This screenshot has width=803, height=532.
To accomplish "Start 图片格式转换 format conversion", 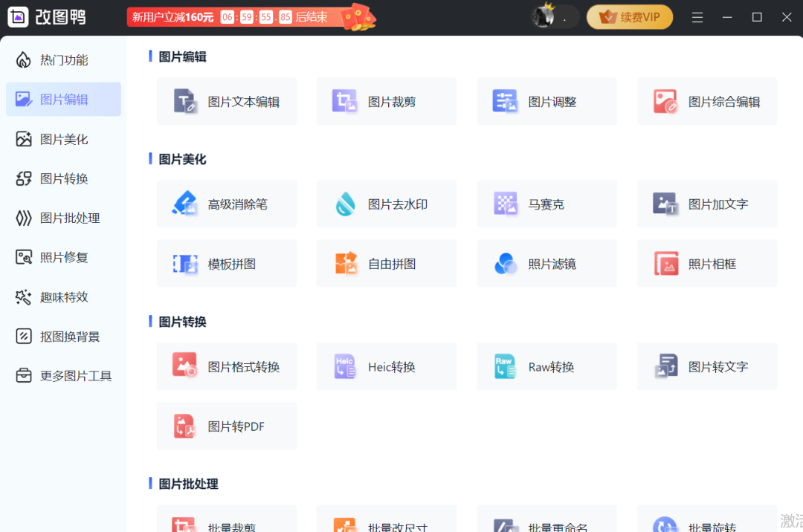I will coord(226,366).
